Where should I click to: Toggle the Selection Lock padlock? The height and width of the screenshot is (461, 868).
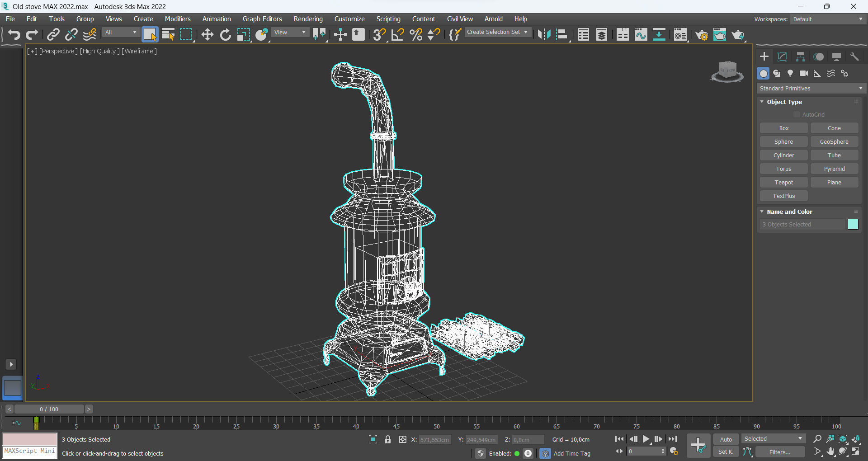click(388, 439)
